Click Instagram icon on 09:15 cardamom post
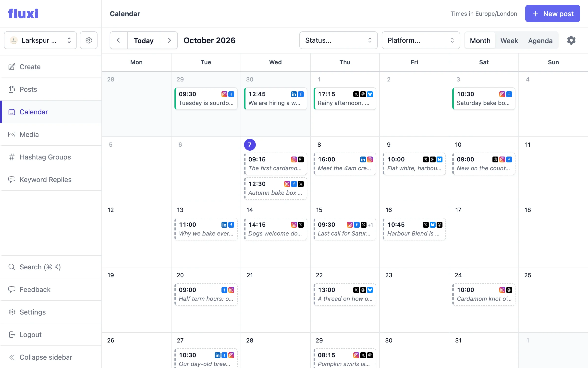 point(294,159)
